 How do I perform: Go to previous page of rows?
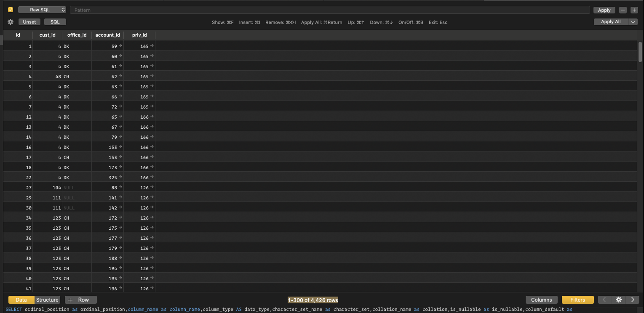(x=604, y=300)
